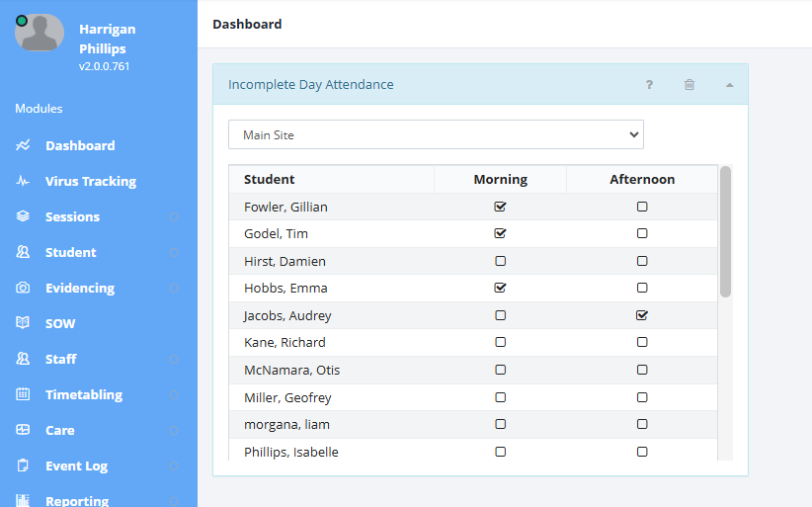The height and width of the screenshot is (507, 812).
Task: Click the Afternoon column header
Action: 642,179
